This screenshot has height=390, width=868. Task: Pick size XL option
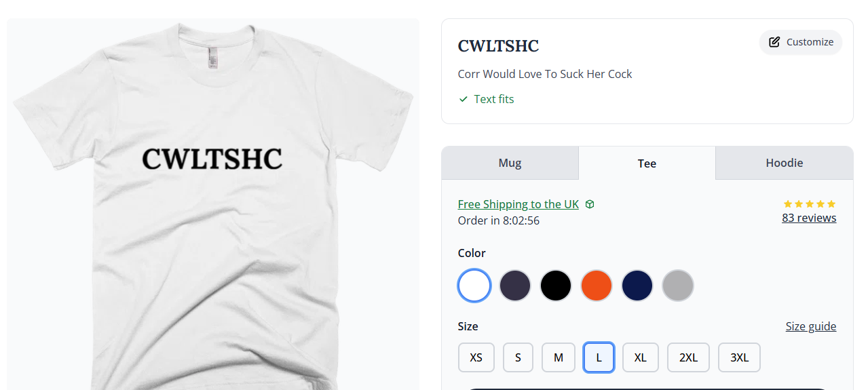[x=641, y=357]
